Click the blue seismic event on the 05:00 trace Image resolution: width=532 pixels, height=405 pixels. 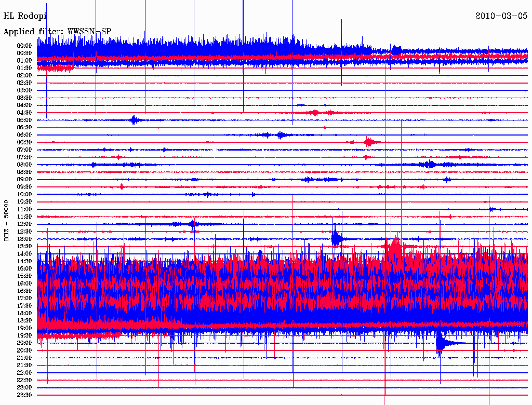click(134, 120)
